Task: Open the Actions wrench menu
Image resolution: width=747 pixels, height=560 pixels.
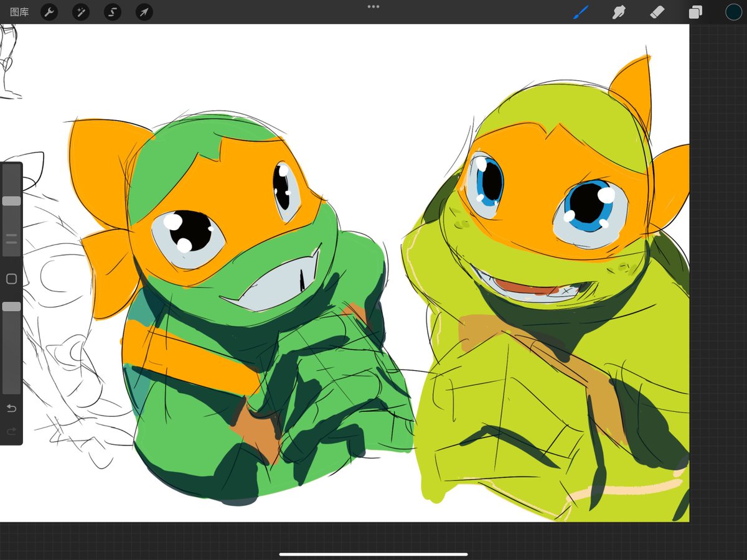Action: coord(49,12)
